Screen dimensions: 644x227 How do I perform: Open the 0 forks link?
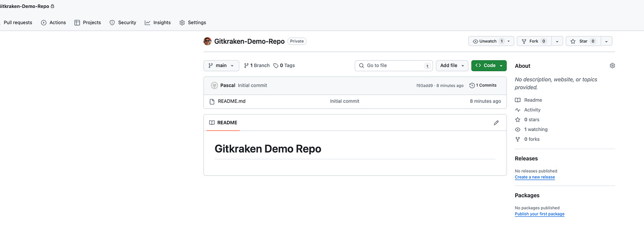point(527,139)
